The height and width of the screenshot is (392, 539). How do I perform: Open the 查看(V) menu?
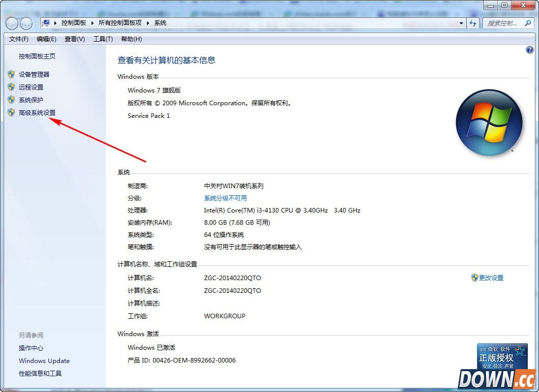click(74, 39)
